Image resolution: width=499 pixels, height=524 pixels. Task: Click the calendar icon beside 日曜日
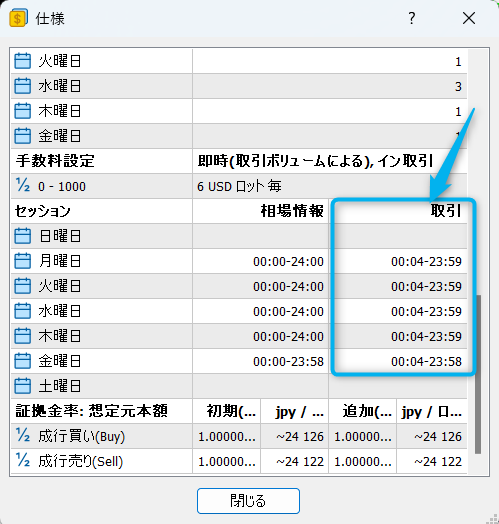tap(22, 236)
